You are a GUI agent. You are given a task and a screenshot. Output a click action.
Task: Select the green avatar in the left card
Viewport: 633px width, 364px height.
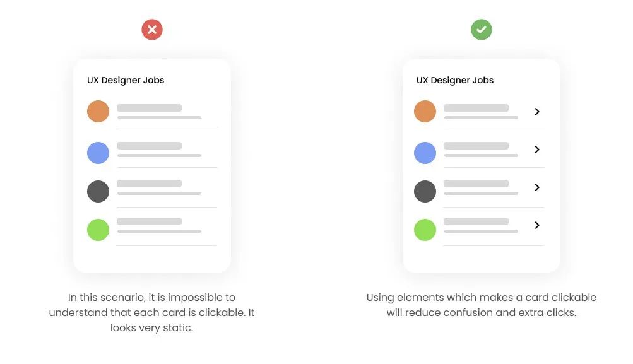click(98, 230)
